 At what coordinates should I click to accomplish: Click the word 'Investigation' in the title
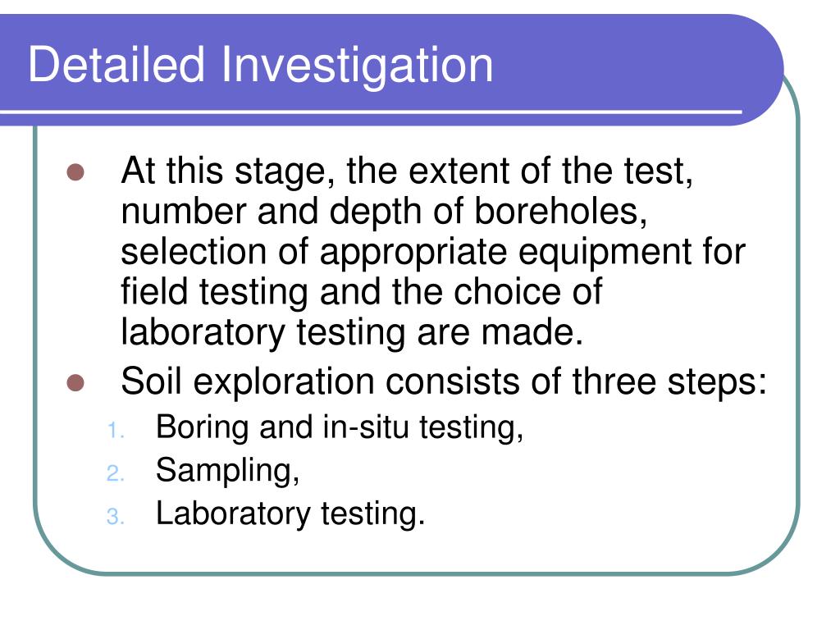click(357, 66)
